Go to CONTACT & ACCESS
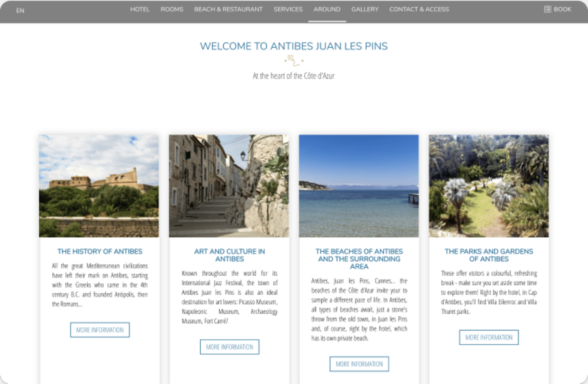The width and height of the screenshot is (588, 384). point(419,9)
